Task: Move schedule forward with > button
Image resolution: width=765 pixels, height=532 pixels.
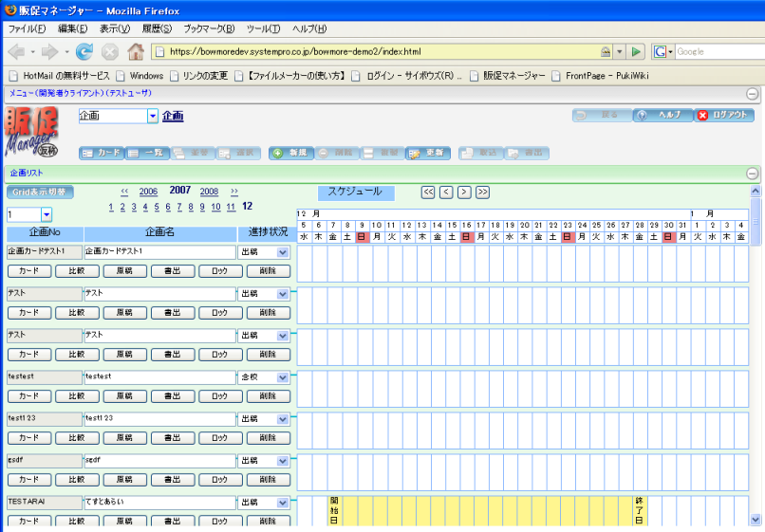Action: pos(464,193)
